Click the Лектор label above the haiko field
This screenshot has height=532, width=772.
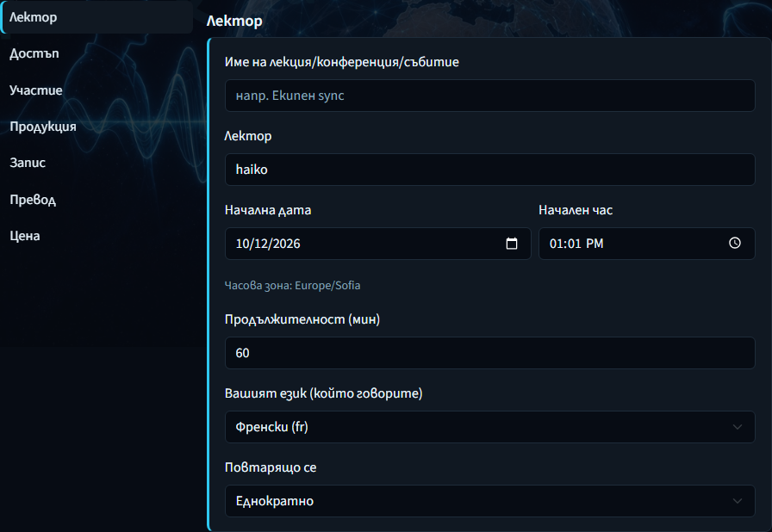(x=247, y=136)
